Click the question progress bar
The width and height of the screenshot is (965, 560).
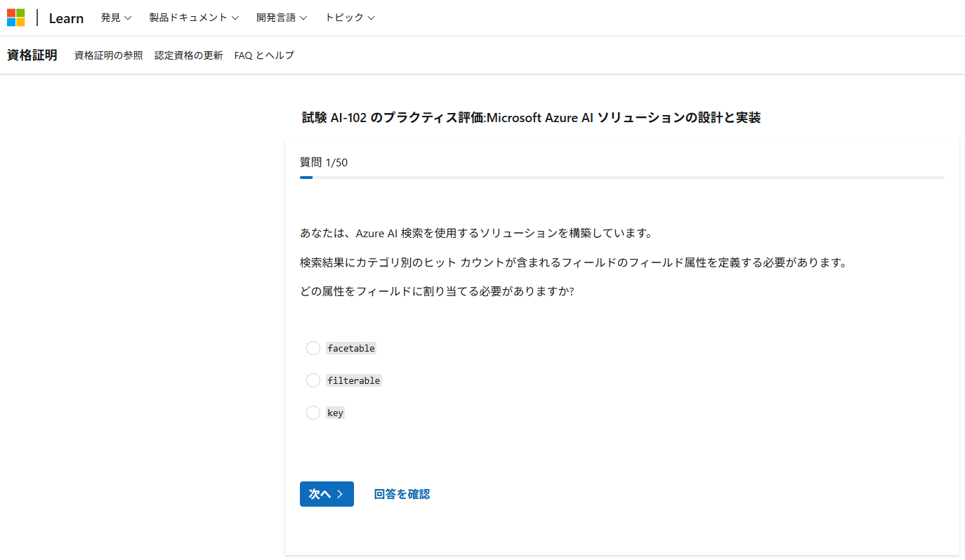[x=622, y=178]
